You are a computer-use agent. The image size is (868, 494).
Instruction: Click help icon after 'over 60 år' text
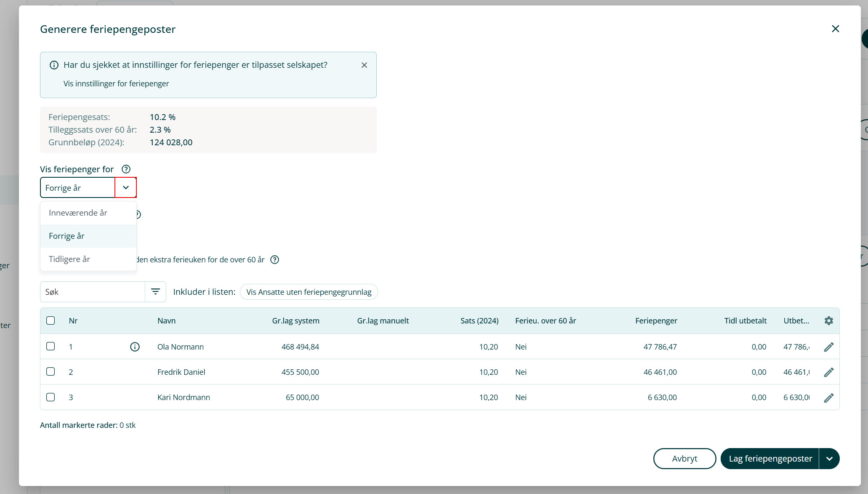[274, 260]
